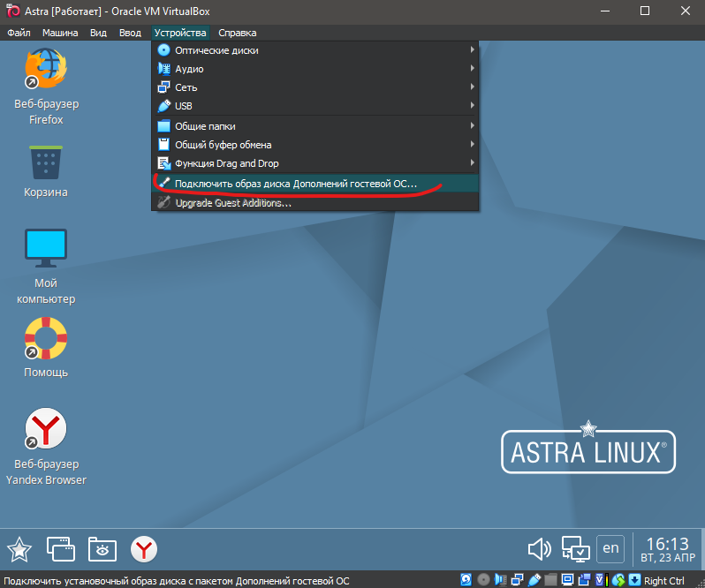The height and width of the screenshot is (588, 705).
Task: Click the USB status bar icon
Action: point(534,580)
